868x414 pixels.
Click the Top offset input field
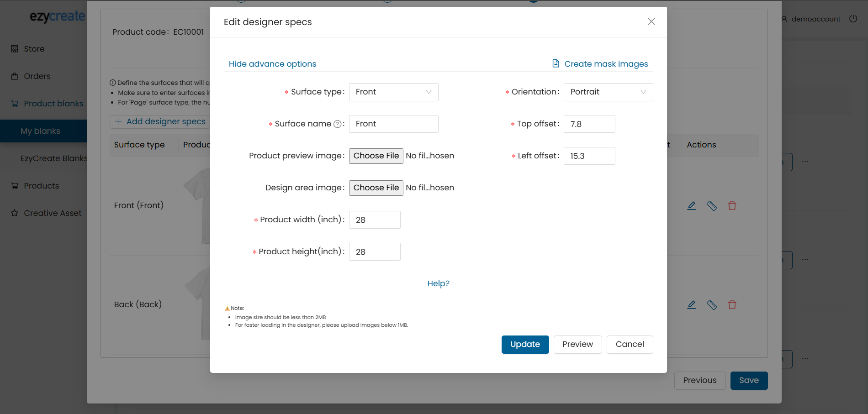pos(589,124)
